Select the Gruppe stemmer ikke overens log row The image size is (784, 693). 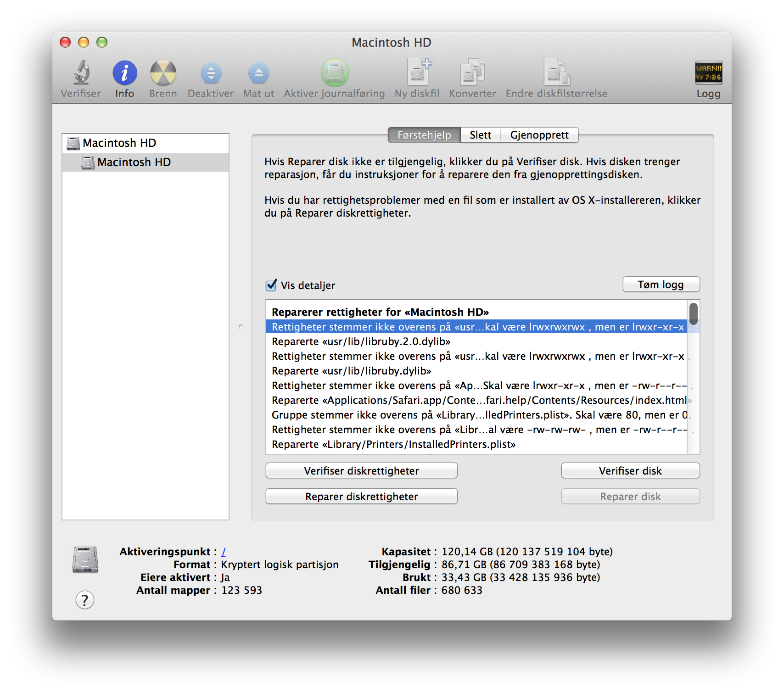[x=476, y=415]
